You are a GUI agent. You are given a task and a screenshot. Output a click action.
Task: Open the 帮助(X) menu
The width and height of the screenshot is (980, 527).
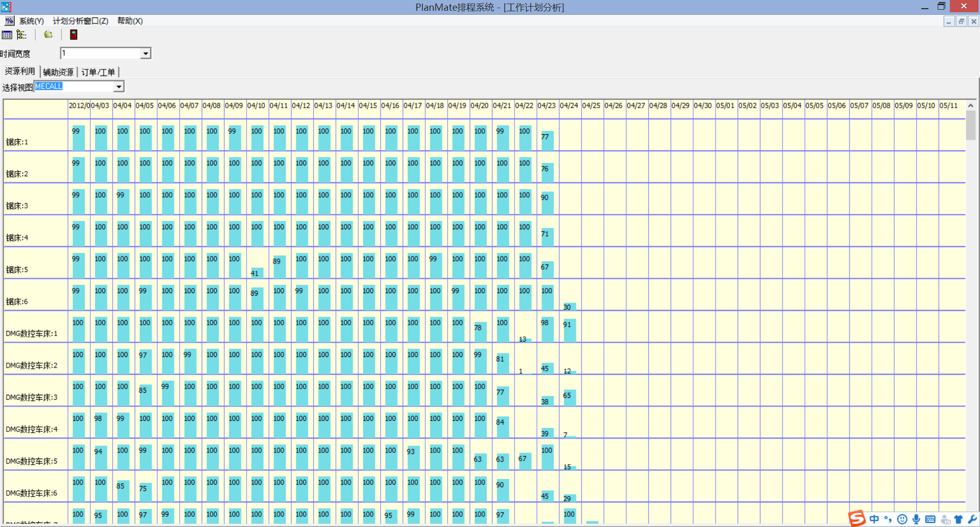130,21
